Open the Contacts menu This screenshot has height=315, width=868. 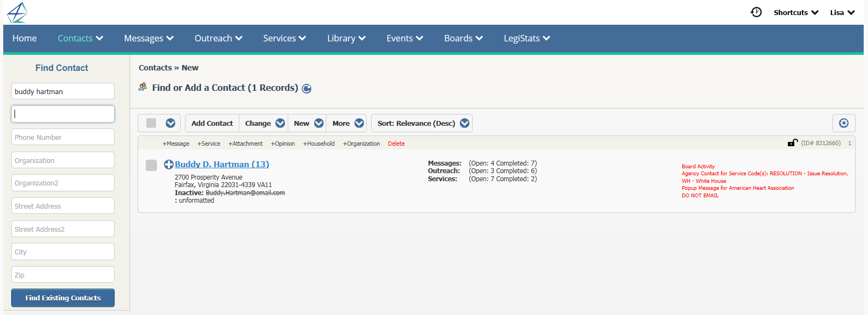coord(80,38)
